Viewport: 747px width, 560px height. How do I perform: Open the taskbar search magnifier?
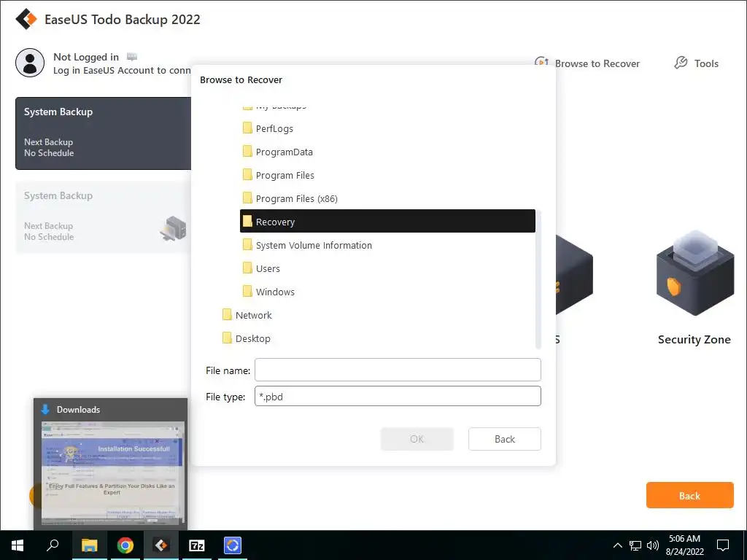pyautogui.click(x=53, y=545)
